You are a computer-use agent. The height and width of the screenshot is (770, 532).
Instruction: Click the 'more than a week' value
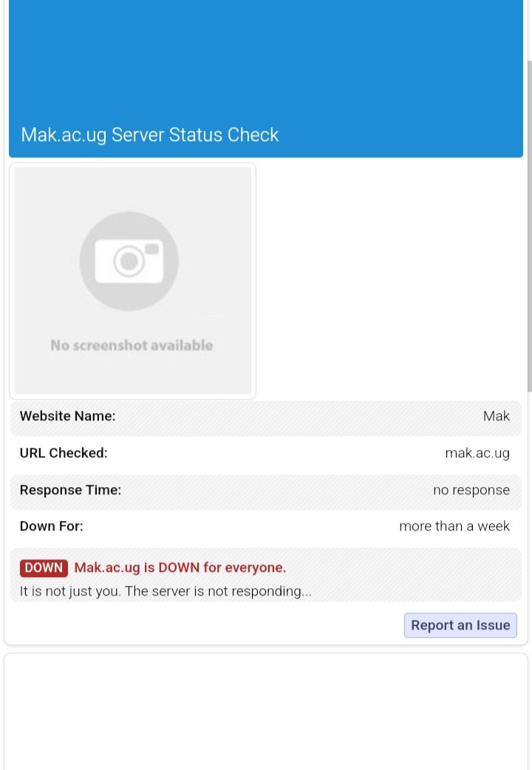click(x=454, y=526)
